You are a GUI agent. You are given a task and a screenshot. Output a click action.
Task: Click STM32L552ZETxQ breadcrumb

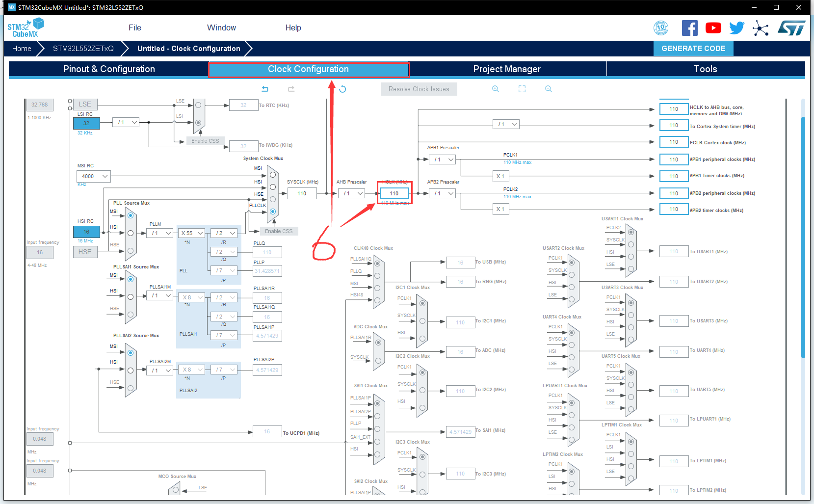click(x=83, y=49)
